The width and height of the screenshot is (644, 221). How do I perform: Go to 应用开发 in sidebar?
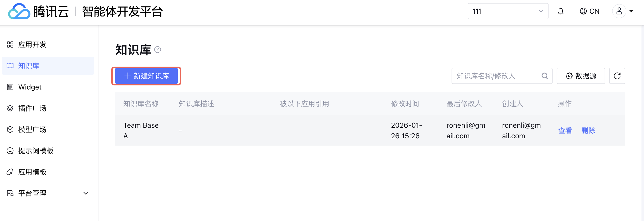click(x=32, y=45)
